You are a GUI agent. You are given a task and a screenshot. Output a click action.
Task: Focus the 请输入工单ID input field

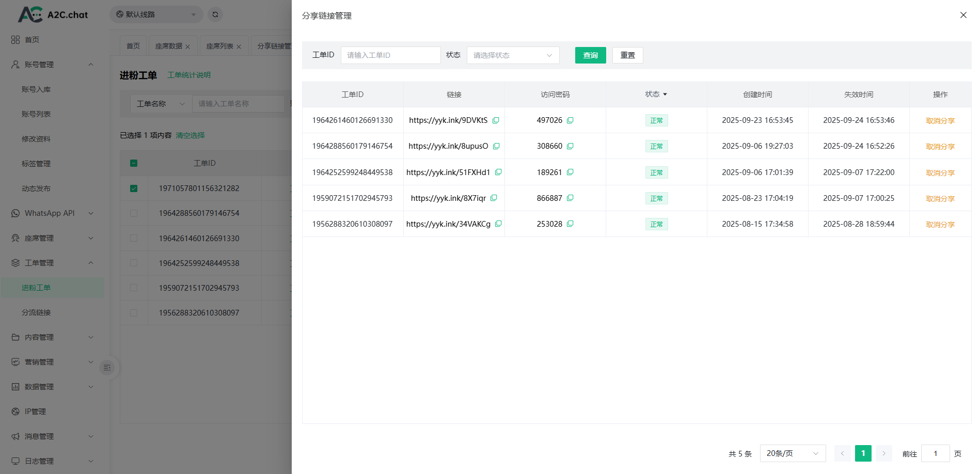(390, 55)
